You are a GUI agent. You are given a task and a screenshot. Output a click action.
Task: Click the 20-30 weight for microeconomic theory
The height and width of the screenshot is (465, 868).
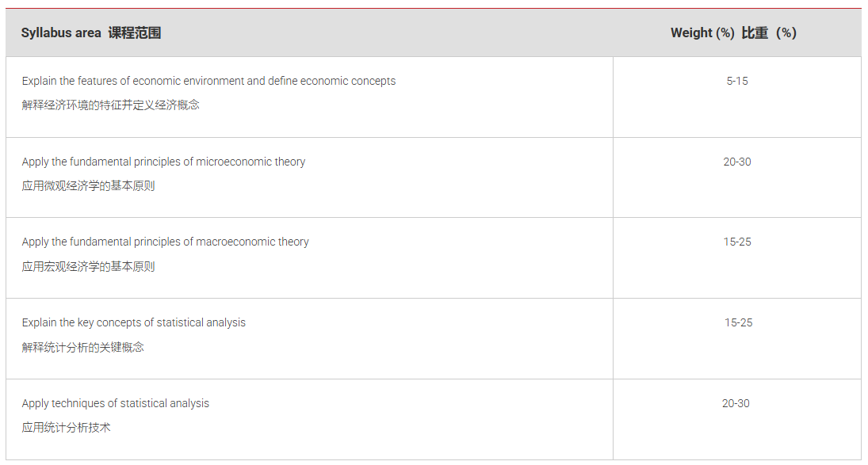coord(737,162)
